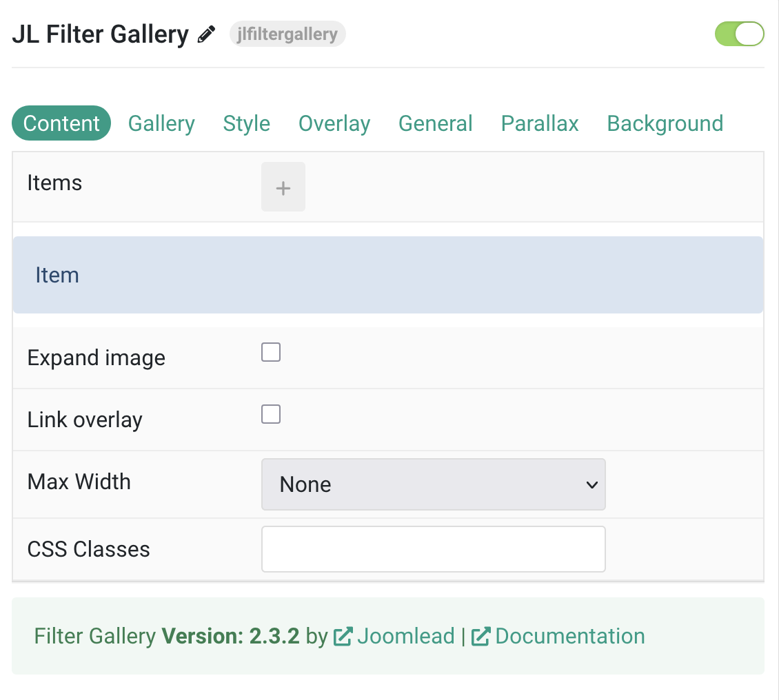Click the external link icon before Joomlead
Viewport: 779px width, 700px height.
click(x=343, y=637)
